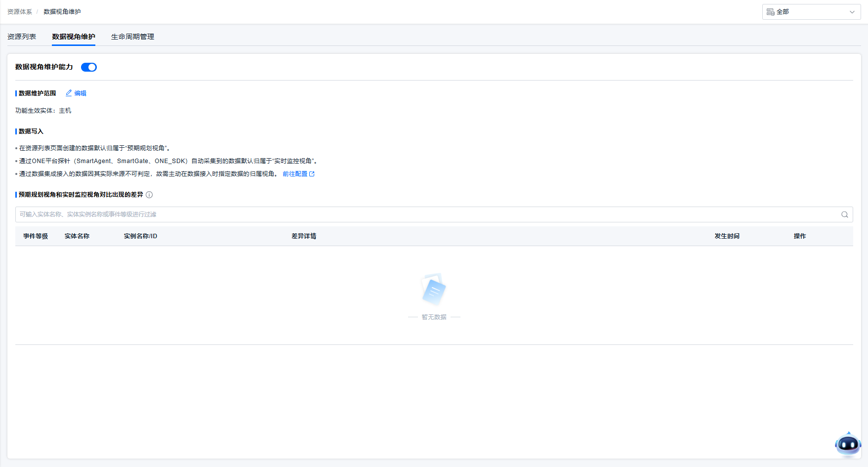This screenshot has width=868, height=467.
Task: Focus the entity name filter input field
Action: [x=425, y=214]
